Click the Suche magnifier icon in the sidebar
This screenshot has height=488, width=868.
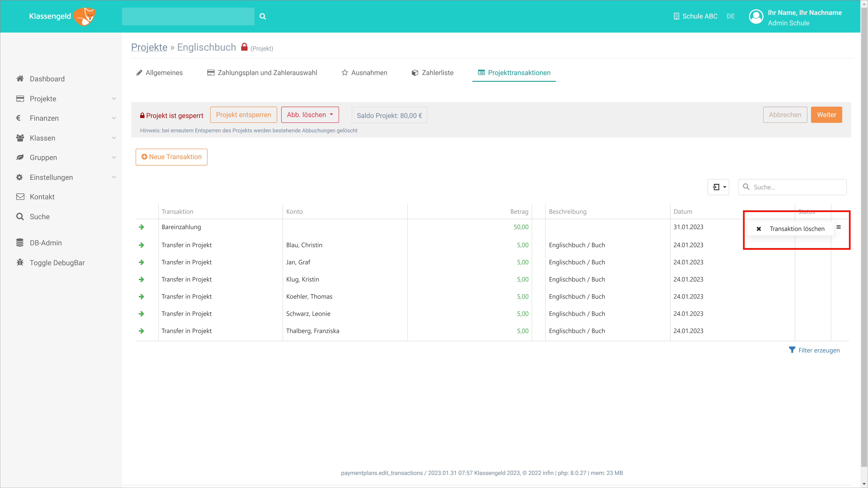[20, 216]
